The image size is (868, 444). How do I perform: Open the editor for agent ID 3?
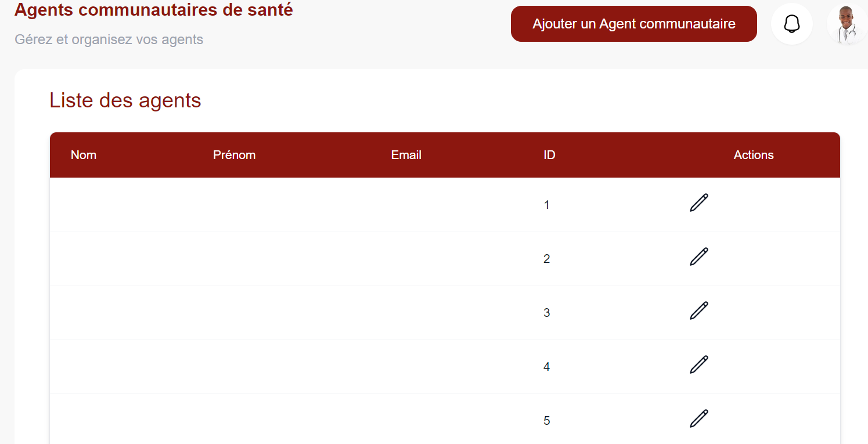pyautogui.click(x=699, y=311)
